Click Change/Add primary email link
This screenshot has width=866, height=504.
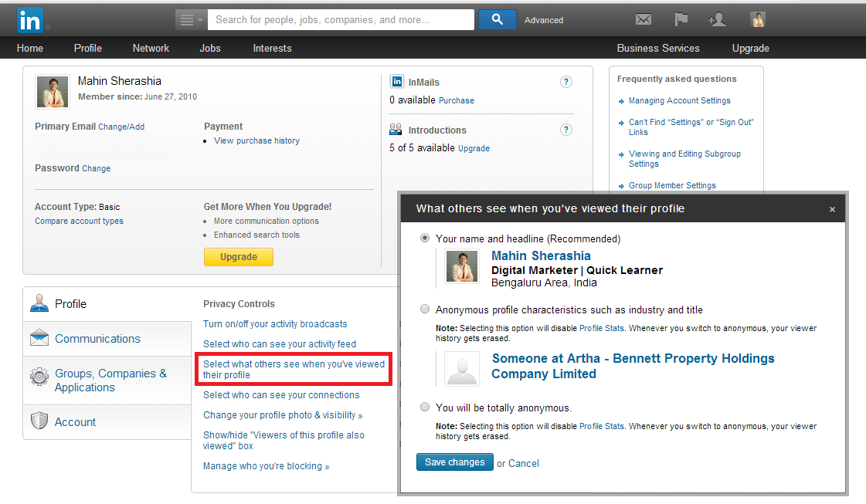click(x=121, y=127)
